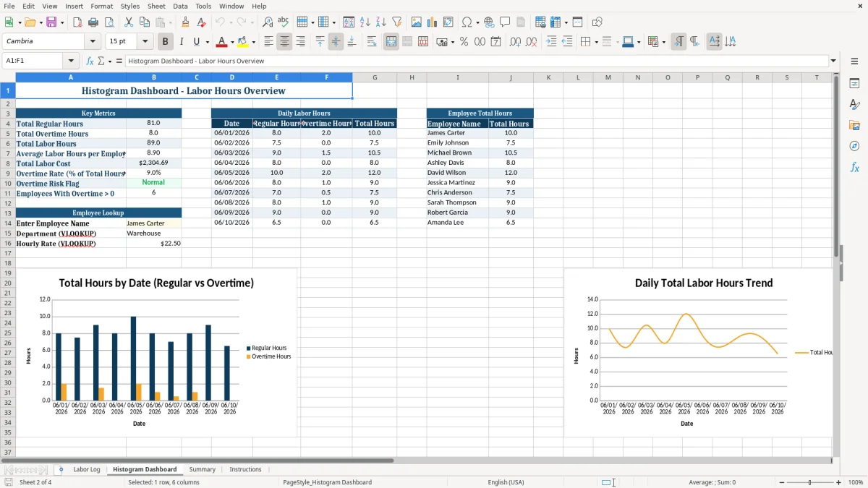
Task: Expand the Font Name dropdown
Action: click(x=93, y=42)
